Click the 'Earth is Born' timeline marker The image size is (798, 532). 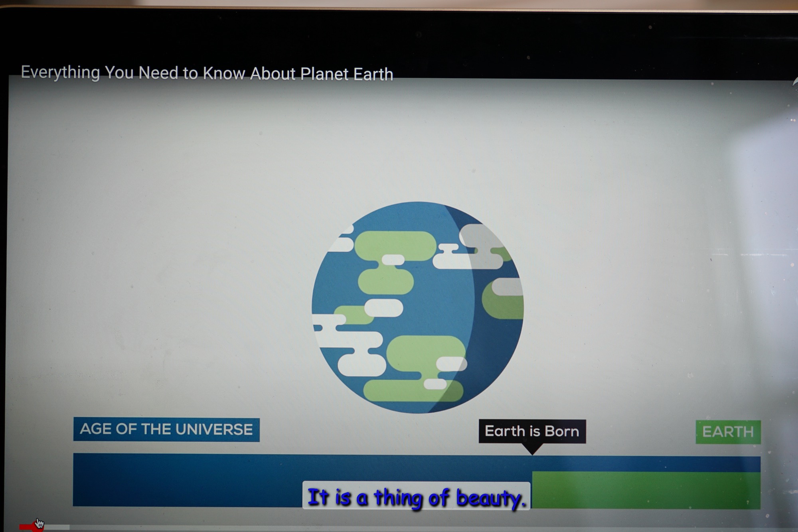tap(532, 431)
